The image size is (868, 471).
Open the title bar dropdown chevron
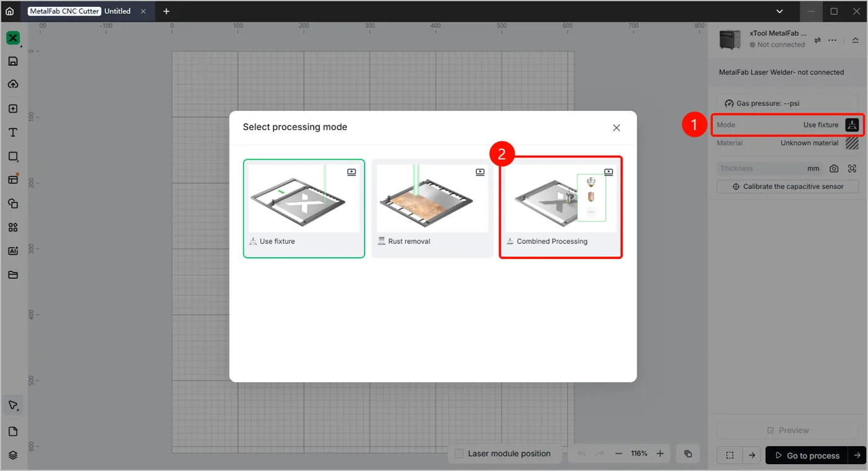point(781,11)
